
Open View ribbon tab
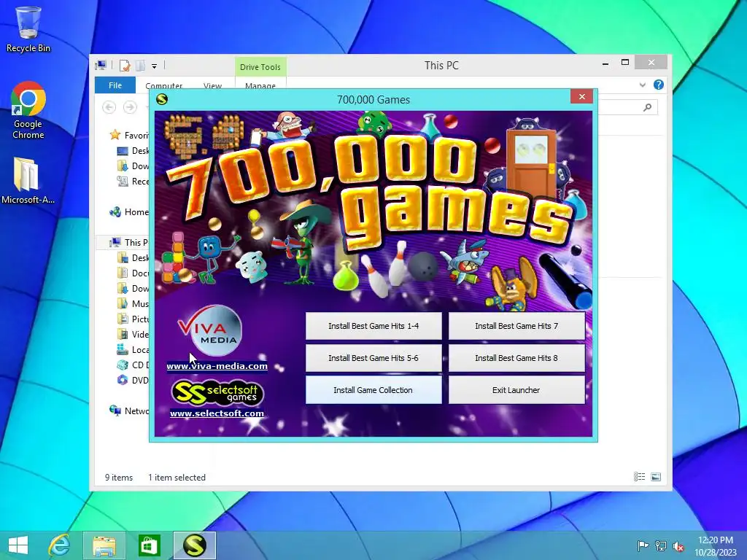tap(212, 86)
